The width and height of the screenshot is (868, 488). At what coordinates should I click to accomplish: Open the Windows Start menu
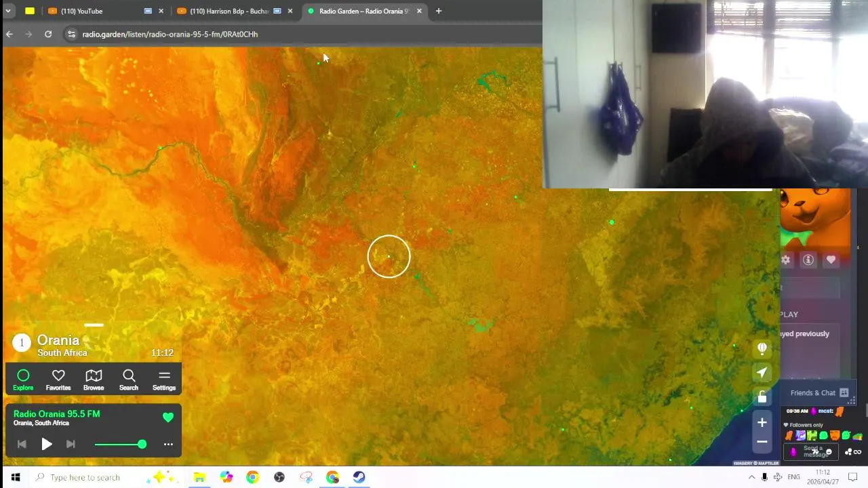coord(15,477)
